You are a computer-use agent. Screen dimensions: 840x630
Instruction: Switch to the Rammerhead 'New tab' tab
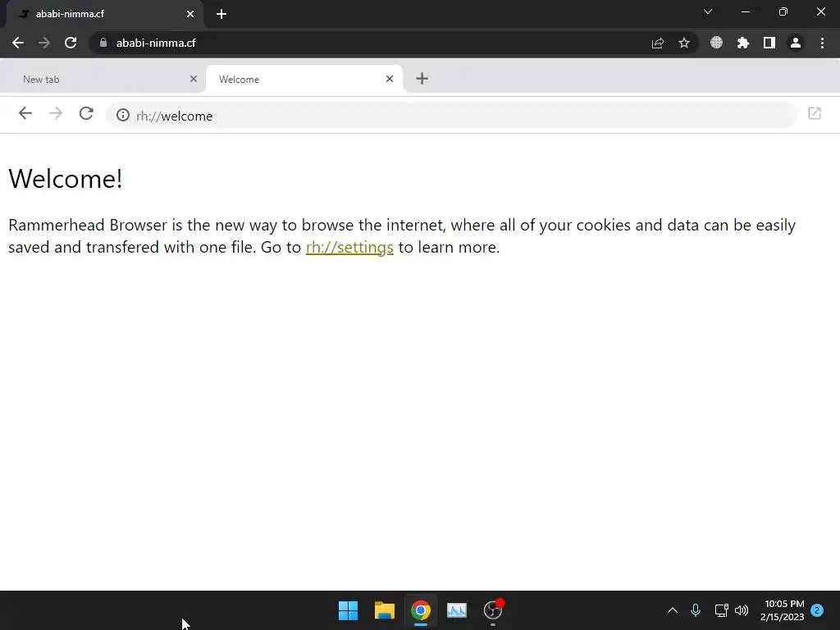[102, 80]
